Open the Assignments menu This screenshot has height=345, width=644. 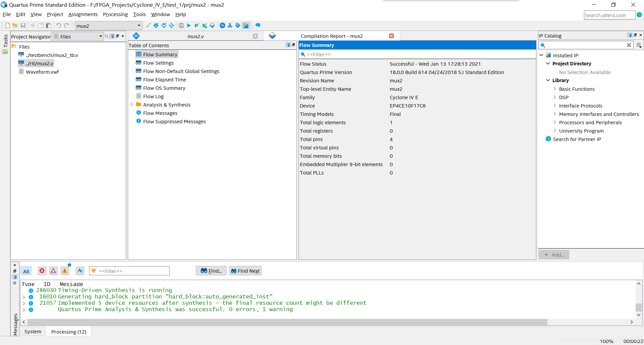tap(83, 14)
